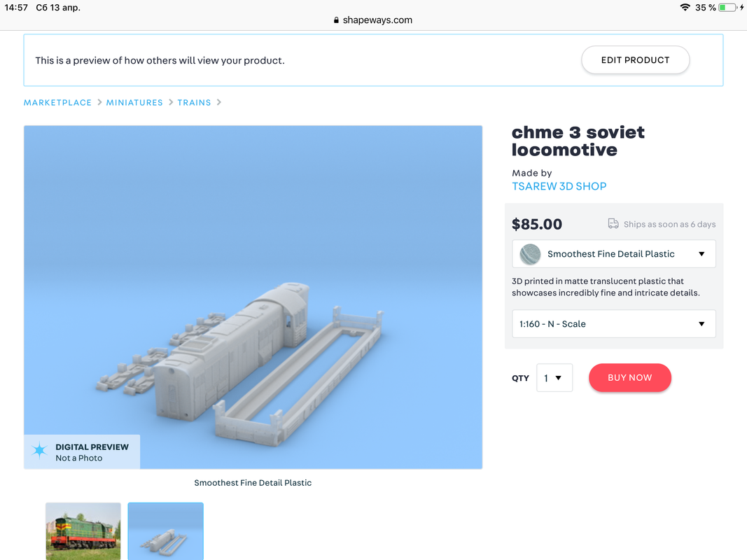Visit the TSAREW 3D SHOP link

pyautogui.click(x=559, y=186)
